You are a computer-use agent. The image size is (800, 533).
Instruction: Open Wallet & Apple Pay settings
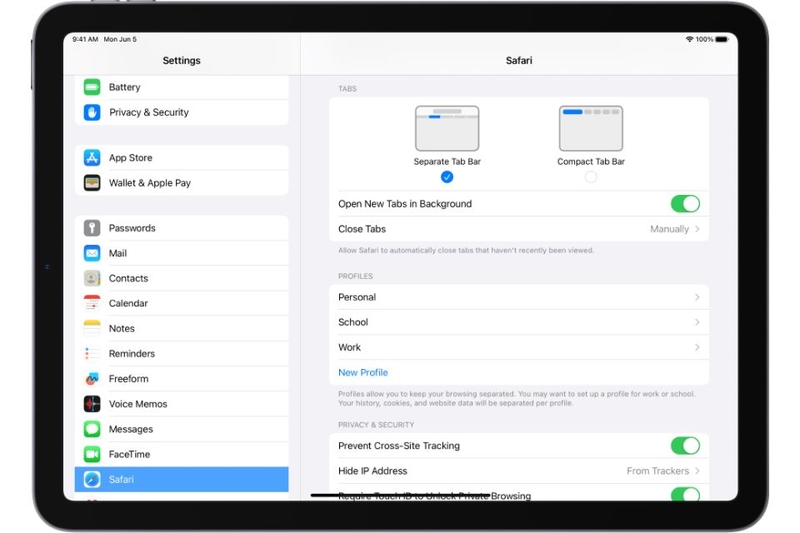coord(182,183)
